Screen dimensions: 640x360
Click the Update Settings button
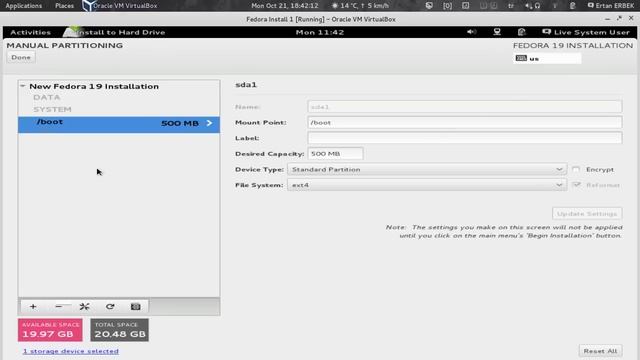pos(587,213)
